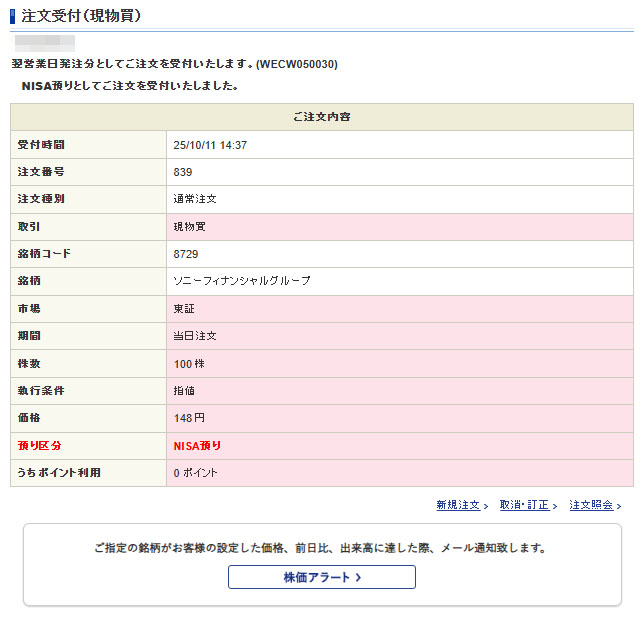The image size is (644, 619).
Task: Click the 148円 price value
Action: [x=189, y=418]
